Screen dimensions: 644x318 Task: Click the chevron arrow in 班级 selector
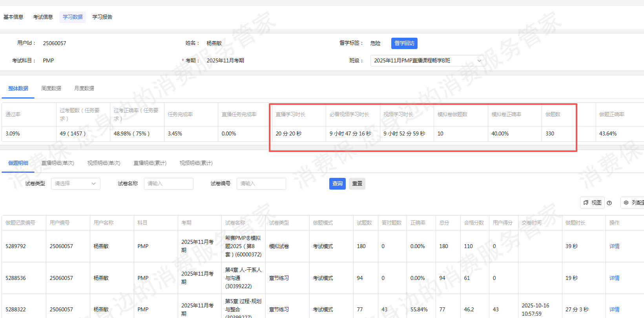pyautogui.click(x=479, y=60)
